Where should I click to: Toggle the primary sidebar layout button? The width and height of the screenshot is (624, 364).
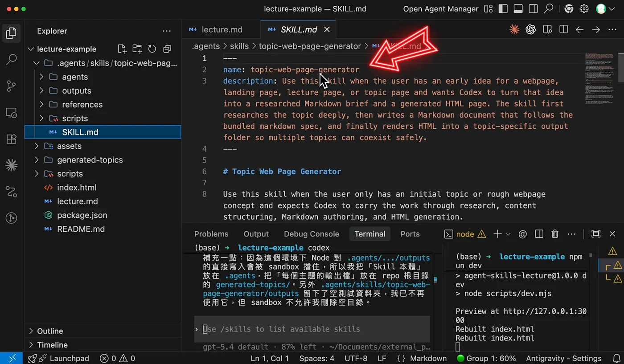coord(503,9)
